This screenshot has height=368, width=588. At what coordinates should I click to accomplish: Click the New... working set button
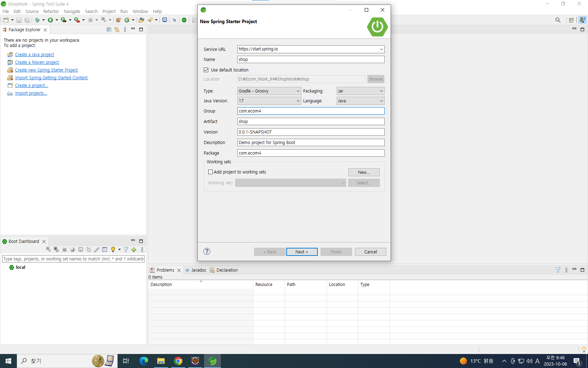364,172
